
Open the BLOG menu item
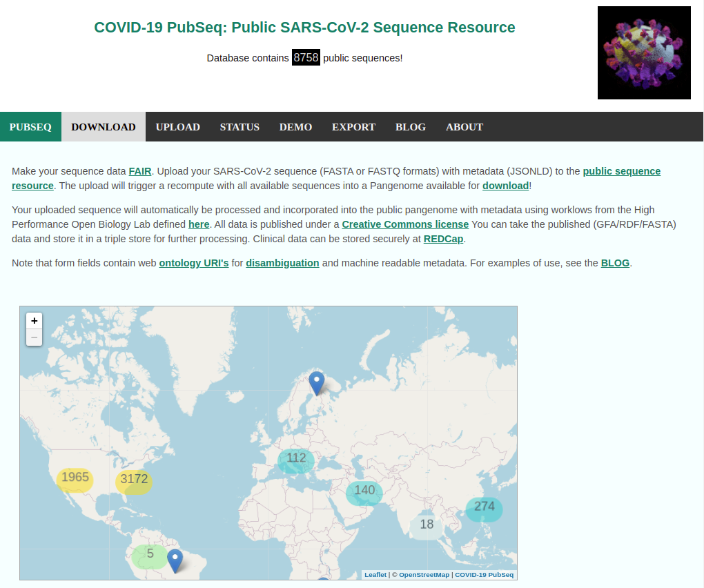[411, 127]
